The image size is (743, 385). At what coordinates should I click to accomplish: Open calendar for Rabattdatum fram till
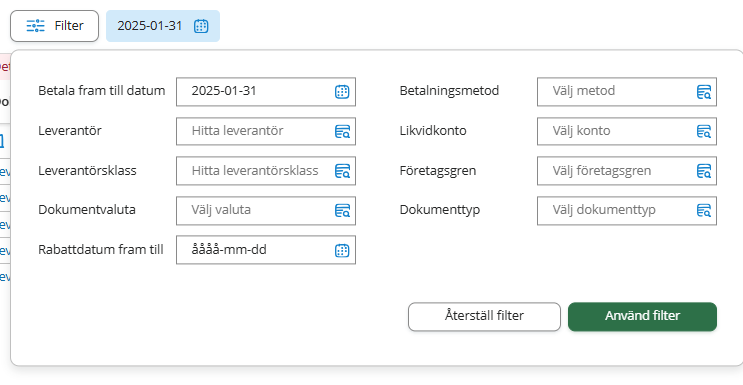tap(342, 250)
